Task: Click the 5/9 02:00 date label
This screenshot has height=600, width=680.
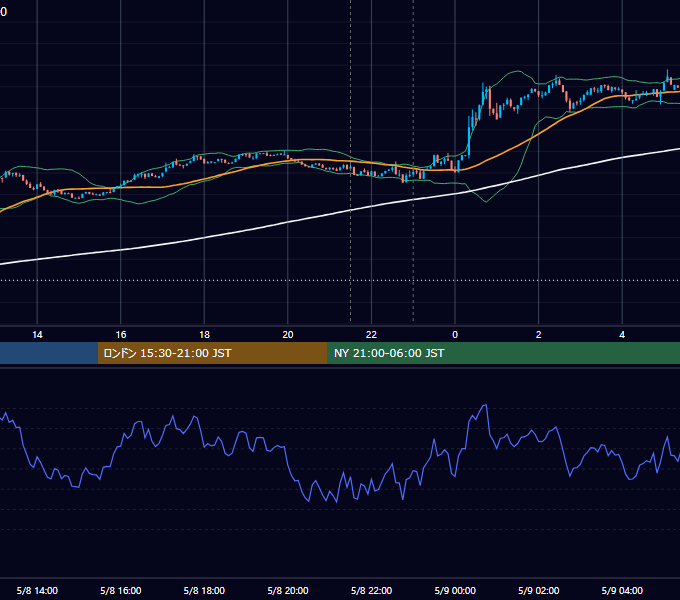Action: [x=538, y=590]
